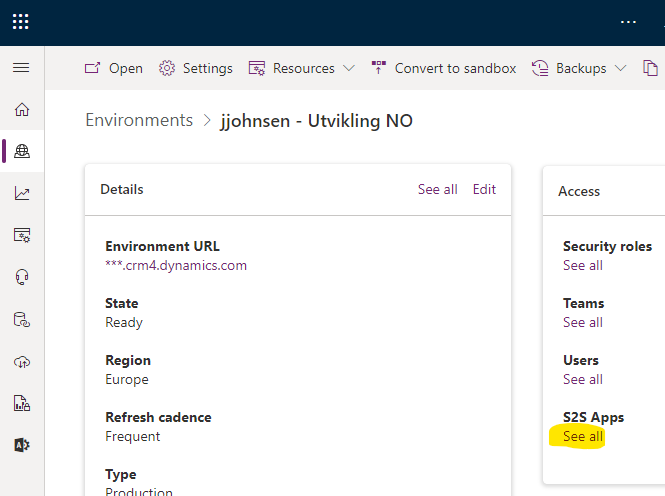
Task: Click the Frequent refresh cadence value
Action: tap(133, 436)
